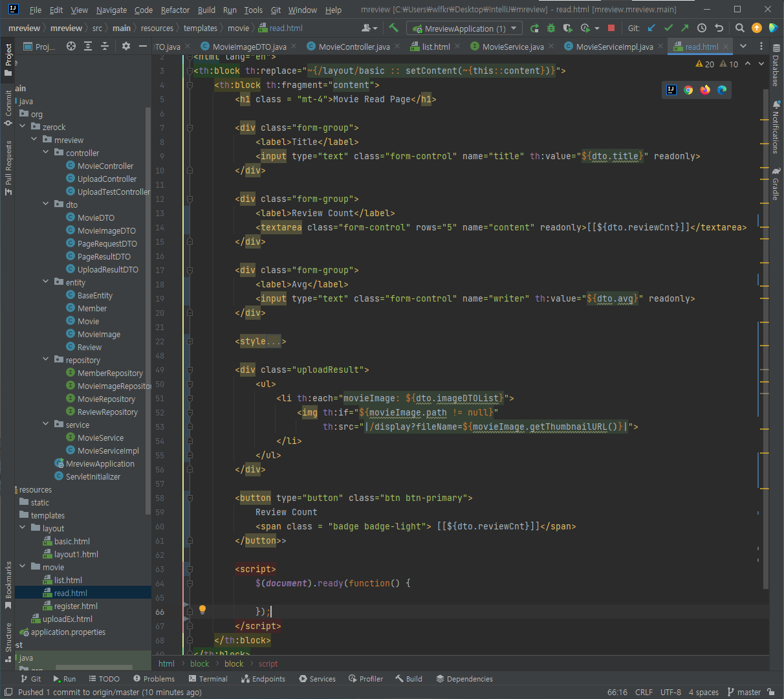Change CRLF line separator setting

(x=644, y=692)
